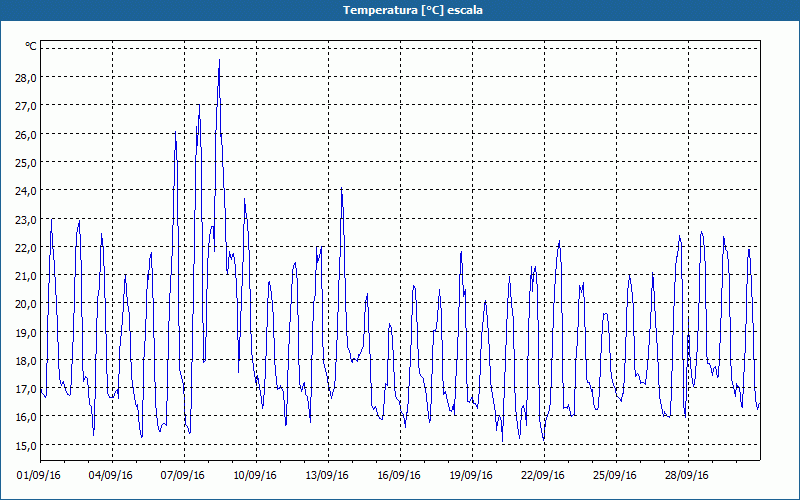Image resolution: width=800 pixels, height=500 pixels.
Task: Click the 20,0 axis value
Action: 27,304
